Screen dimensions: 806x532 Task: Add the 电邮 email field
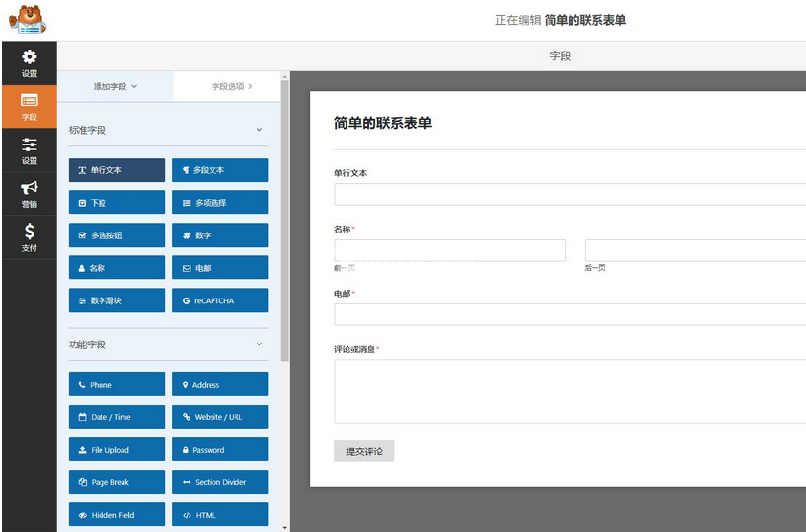coord(220,268)
